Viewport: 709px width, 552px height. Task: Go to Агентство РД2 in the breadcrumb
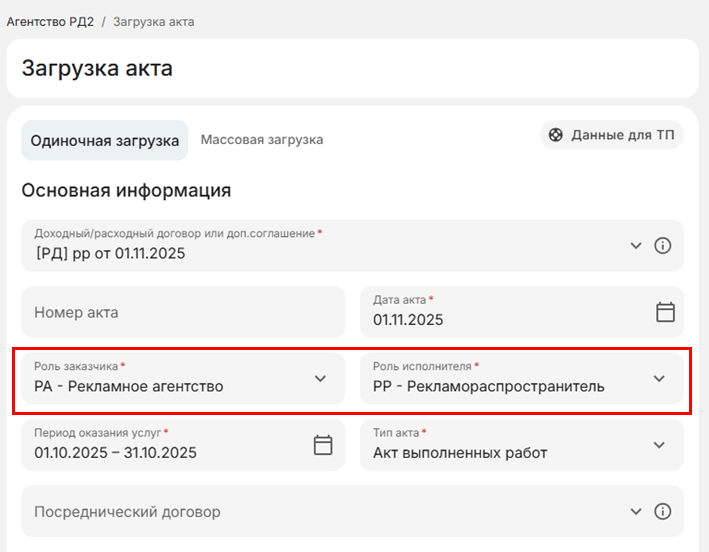point(50,21)
